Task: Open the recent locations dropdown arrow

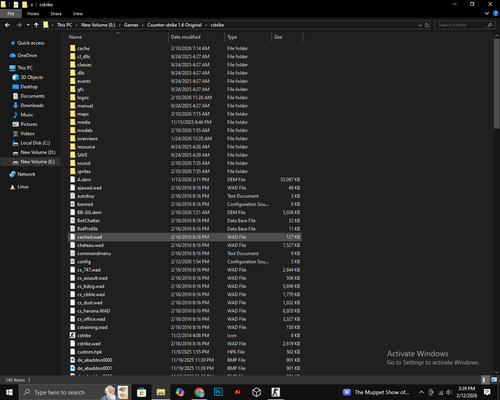Action: [28, 25]
